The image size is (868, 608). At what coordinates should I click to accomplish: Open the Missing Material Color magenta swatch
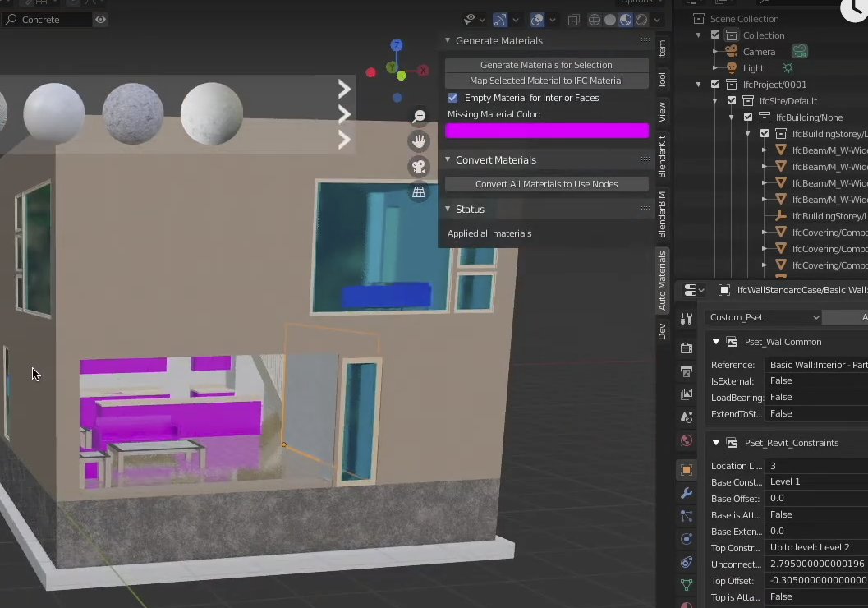[547, 131]
